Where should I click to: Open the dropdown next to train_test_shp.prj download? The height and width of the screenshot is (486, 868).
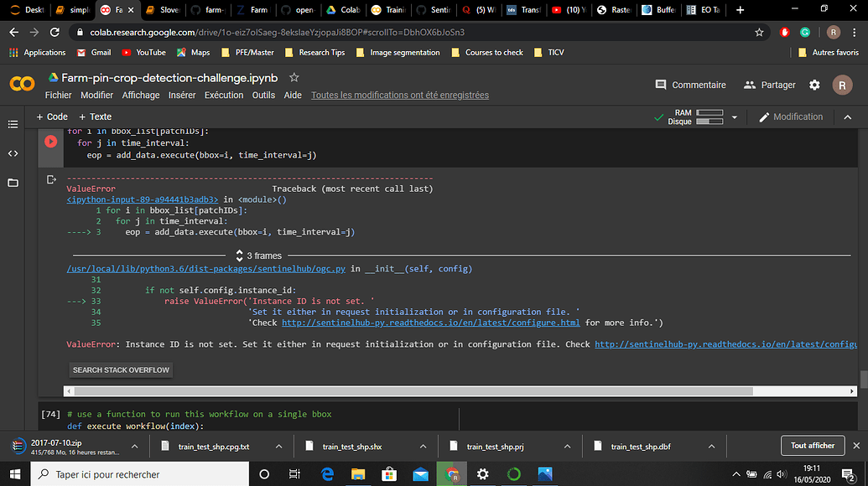[565, 447]
